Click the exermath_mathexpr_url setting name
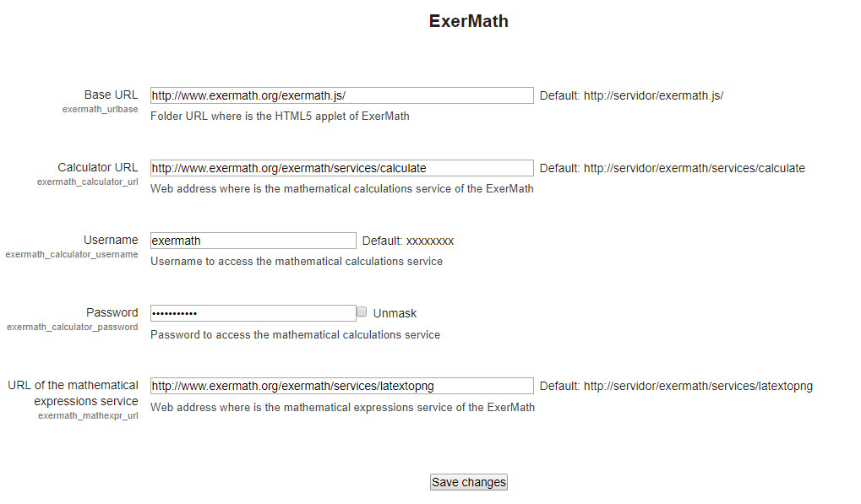 click(88, 415)
